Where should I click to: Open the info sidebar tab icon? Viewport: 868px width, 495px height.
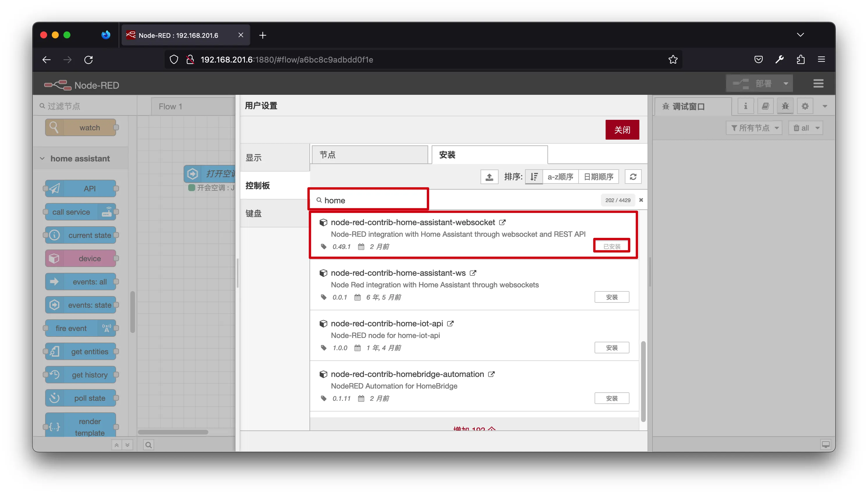(745, 106)
